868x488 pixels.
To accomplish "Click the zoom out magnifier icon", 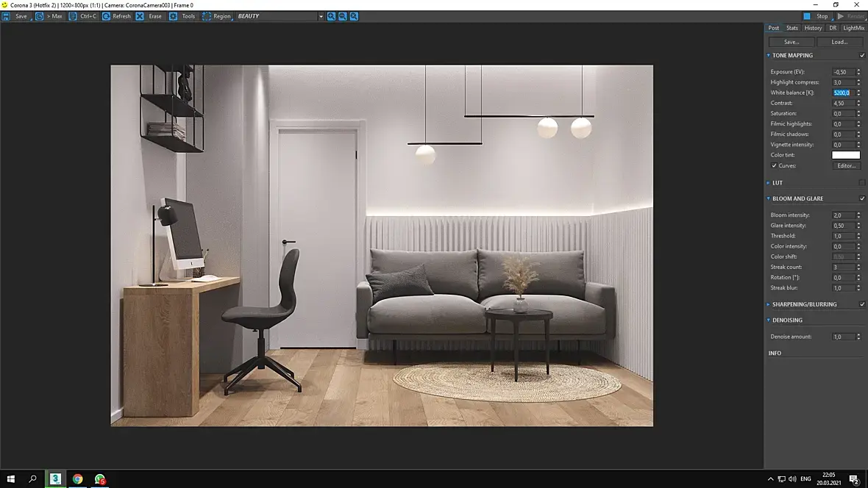I will pos(343,16).
